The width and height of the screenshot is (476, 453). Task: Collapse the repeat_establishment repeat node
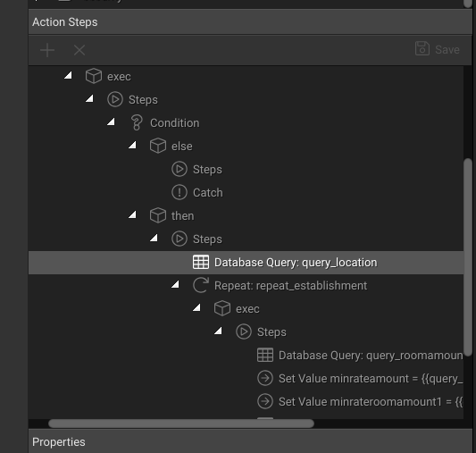(x=175, y=284)
